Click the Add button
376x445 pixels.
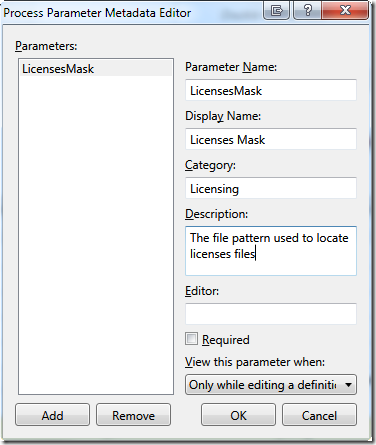pyautogui.click(x=52, y=415)
